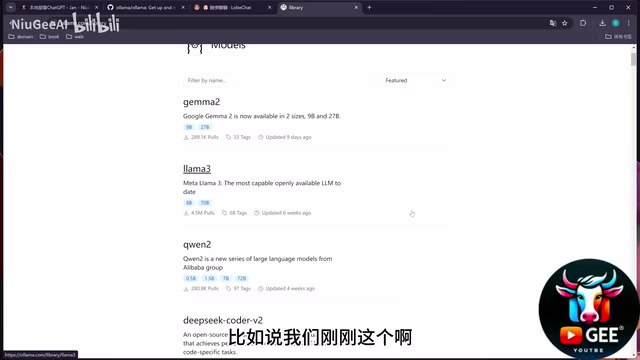Open the all bookmarks folder on the right
The height and width of the screenshot is (360, 640).
[618, 37]
